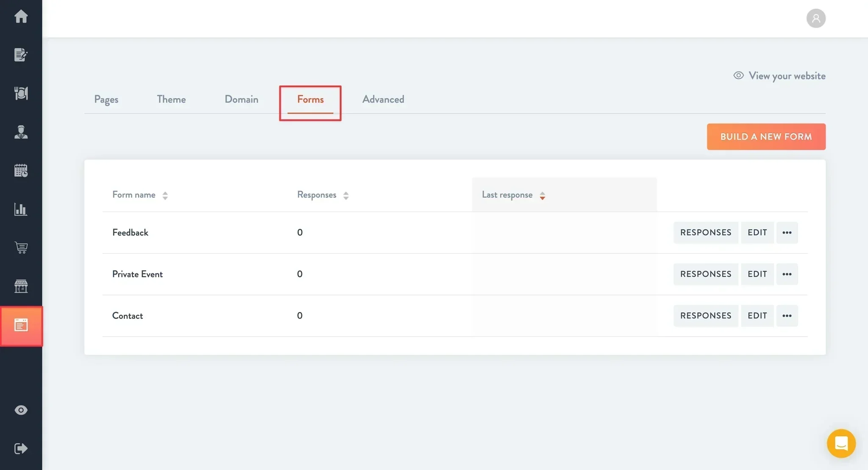868x470 pixels.
Task: Edit the Contact form
Action: click(757, 315)
